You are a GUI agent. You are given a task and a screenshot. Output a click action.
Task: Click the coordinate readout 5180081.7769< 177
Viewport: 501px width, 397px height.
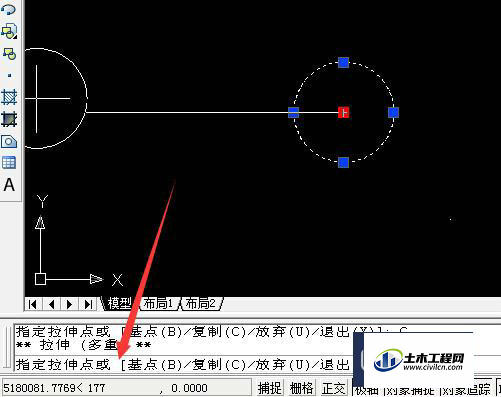pyautogui.click(x=55, y=388)
